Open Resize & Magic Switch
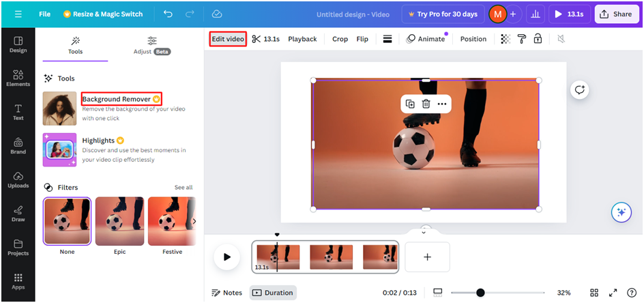The width and height of the screenshot is (644, 303). 103,14
